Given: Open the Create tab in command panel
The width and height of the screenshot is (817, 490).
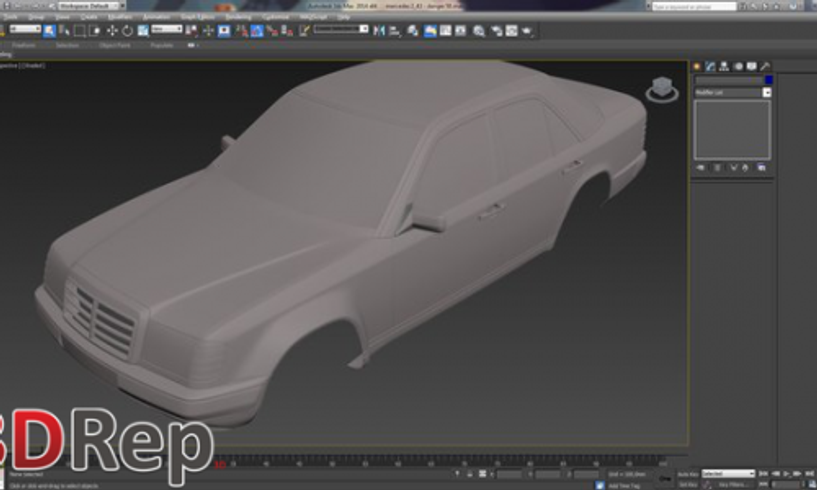Looking at the screenshot, I should click(x=698, y=66).
